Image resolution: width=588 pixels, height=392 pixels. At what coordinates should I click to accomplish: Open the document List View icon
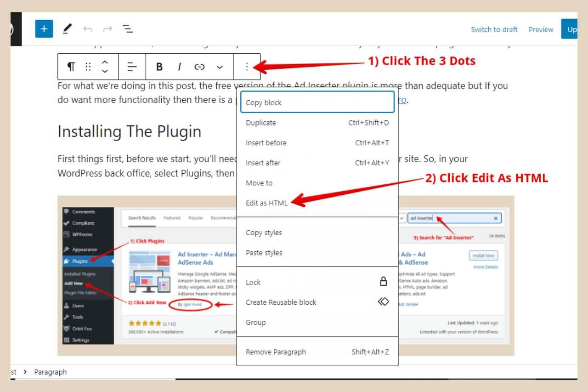click(x=128, y=29)
